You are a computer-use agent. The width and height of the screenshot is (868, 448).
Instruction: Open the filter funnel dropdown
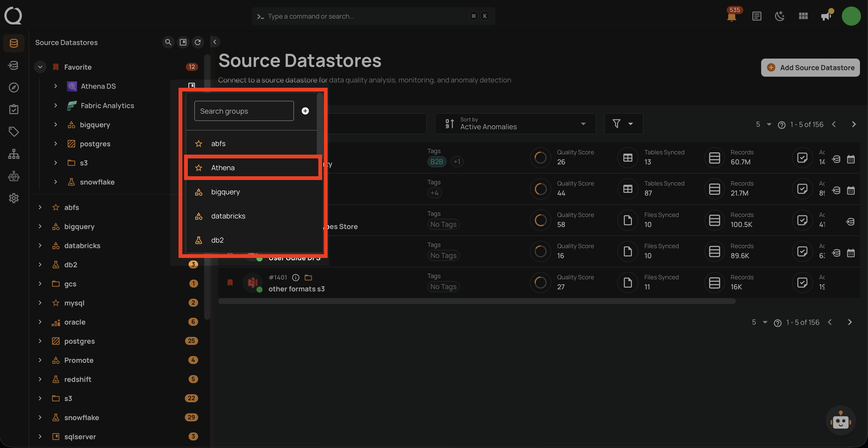623,124
